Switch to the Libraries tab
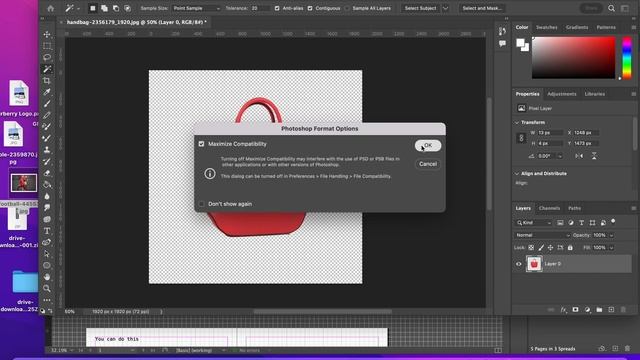Screen dimensions: 640x360 click(594, 94)
